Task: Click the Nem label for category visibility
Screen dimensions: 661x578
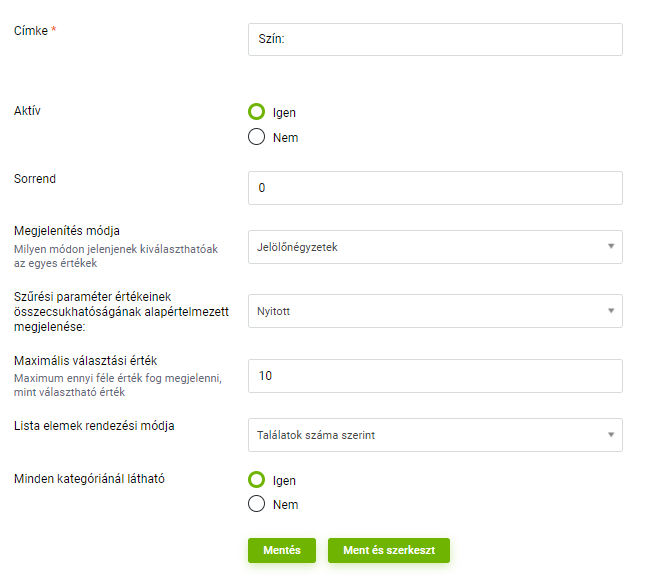Action: click(285, 504)
